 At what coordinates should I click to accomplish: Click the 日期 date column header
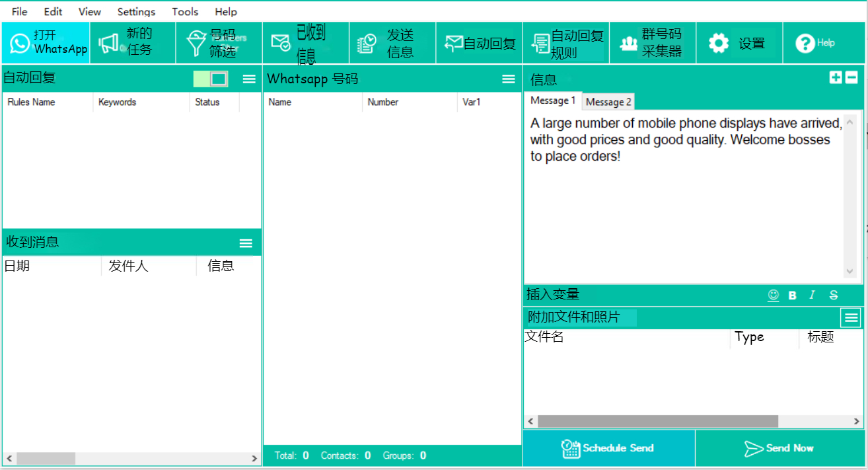[52, 266]
